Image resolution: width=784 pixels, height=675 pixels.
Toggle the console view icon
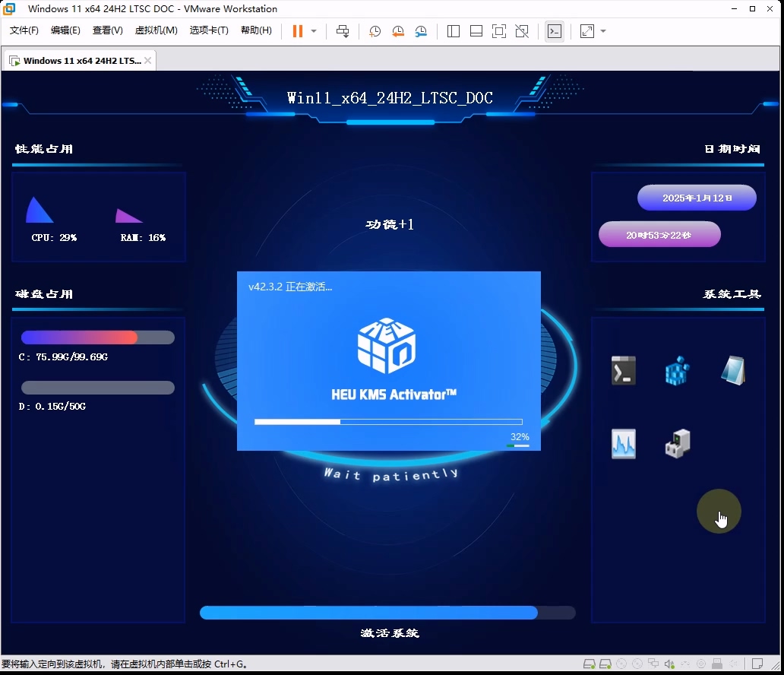pos(555,31)
